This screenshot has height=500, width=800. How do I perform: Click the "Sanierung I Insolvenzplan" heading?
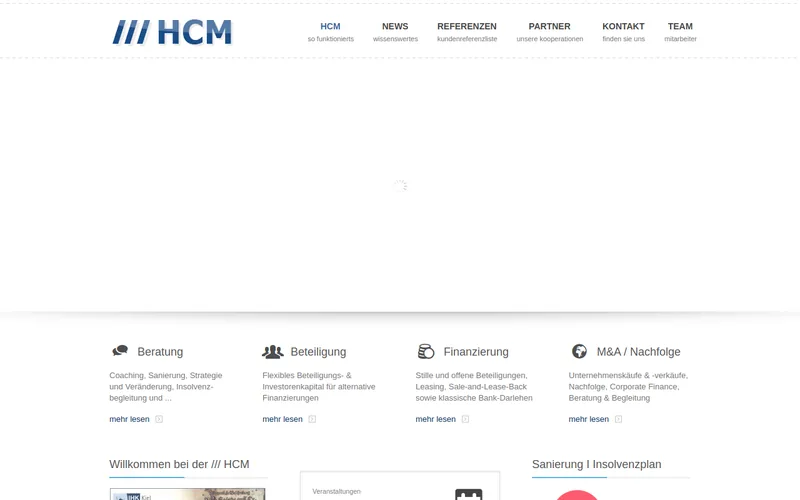pos(596,464)
